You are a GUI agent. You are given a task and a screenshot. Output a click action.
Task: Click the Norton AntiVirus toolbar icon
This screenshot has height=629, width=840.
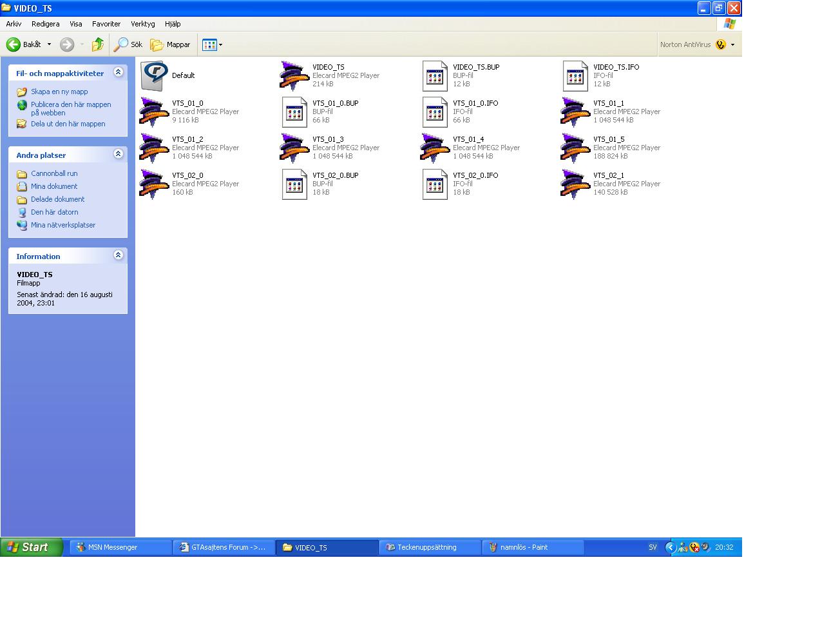[x=721, y=44]
